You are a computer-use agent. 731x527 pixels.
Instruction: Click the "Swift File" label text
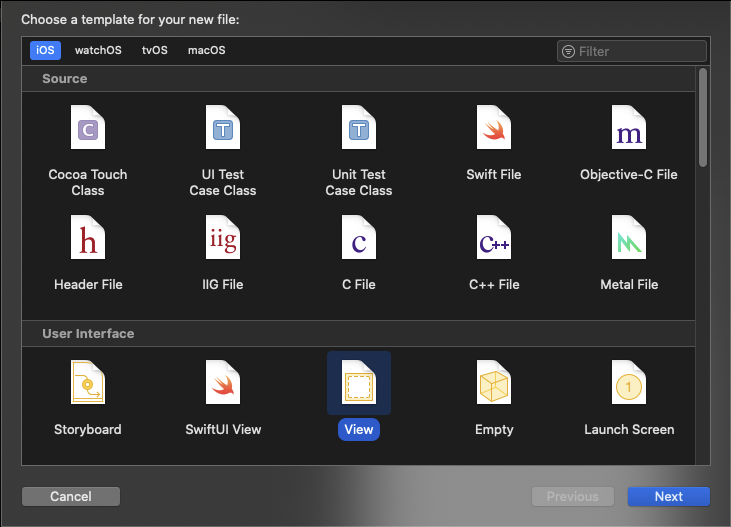click(494, 174)
